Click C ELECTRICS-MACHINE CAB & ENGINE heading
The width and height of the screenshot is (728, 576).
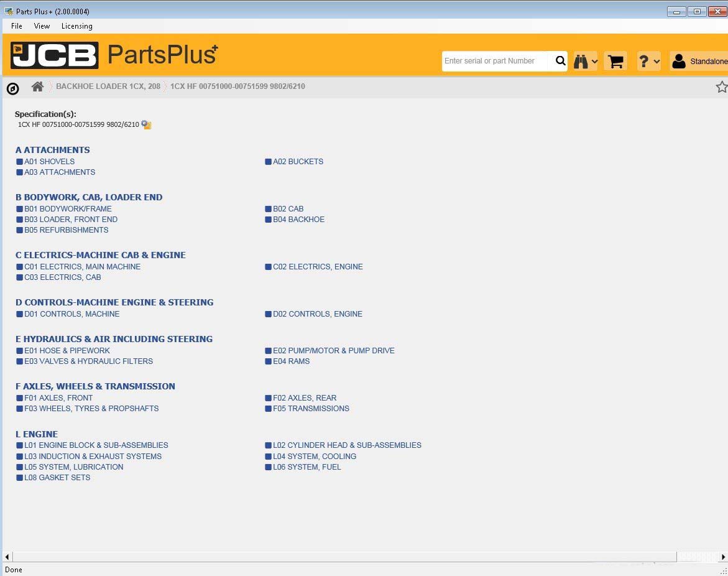[100, 256]
